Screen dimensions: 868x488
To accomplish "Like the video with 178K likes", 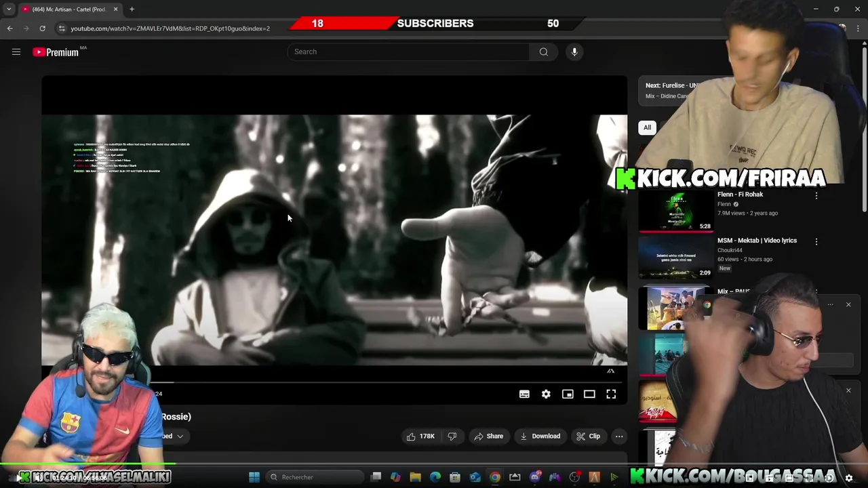I will (420, 436).
